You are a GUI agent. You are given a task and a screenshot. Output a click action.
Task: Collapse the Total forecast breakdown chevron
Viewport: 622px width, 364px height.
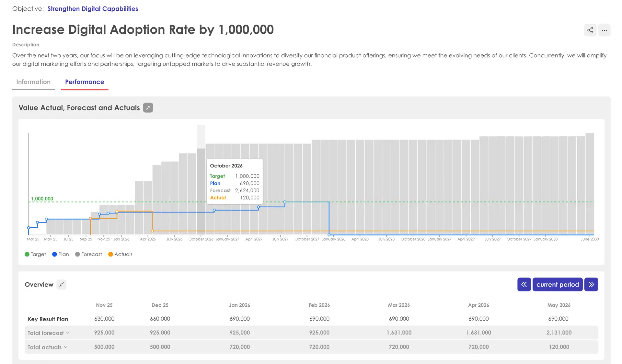68,333
